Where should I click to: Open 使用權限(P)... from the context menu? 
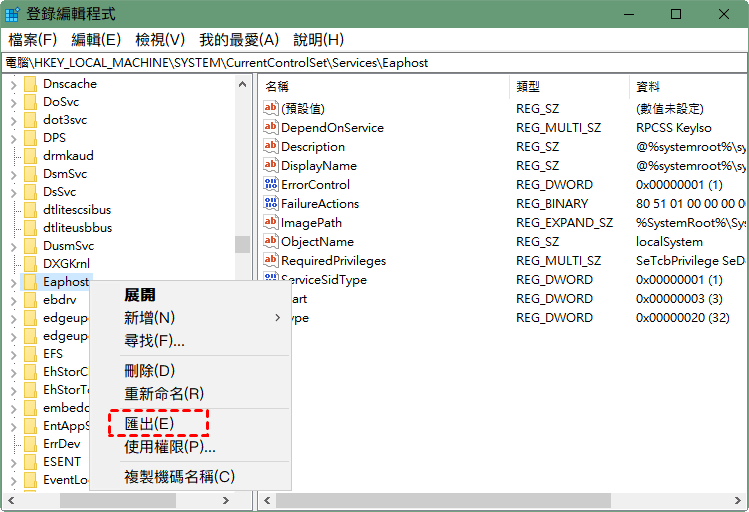(x=190, y=447)
